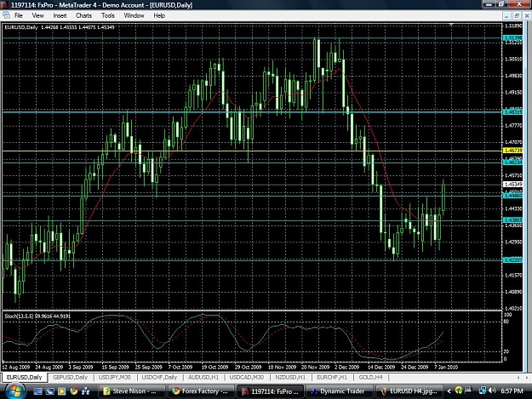Switch to the GBPUSD,Daily chart tab
This screenshot has width=532, height=399.
point(71,377)
